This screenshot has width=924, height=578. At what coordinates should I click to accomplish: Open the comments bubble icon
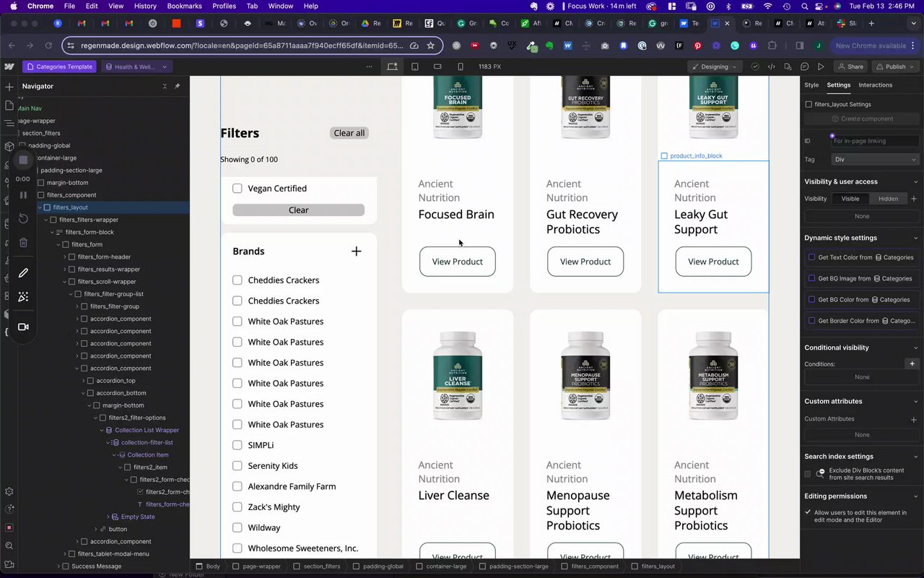coord(804,66)
